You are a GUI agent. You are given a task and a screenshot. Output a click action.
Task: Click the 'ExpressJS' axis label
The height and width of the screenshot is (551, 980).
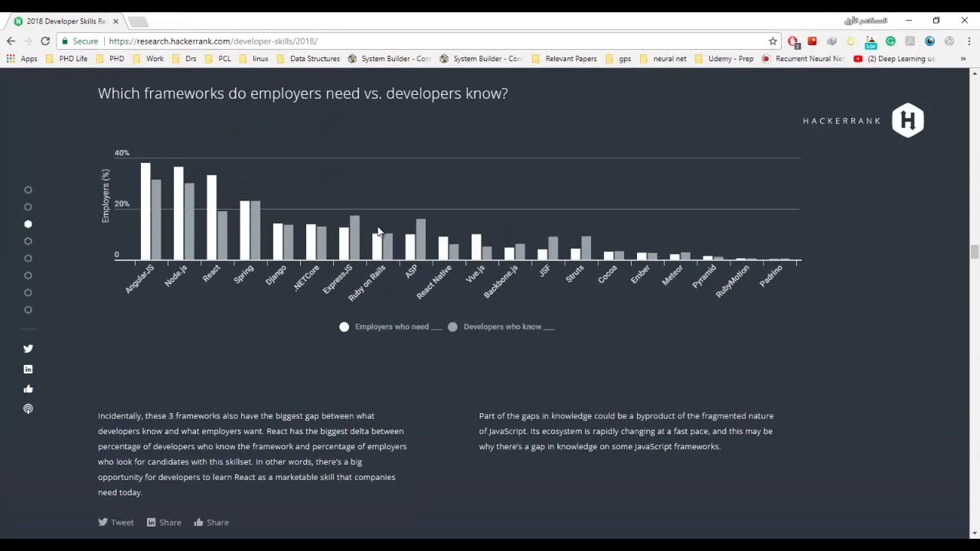[338, 279]
